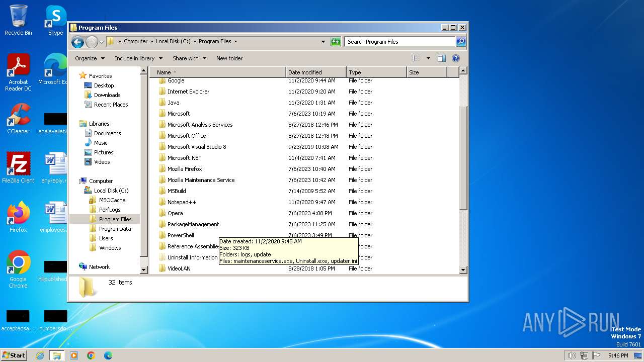The height and width of the screenshot is (362, 644).
Task: Select Favorites in navigation pane
Action: tap(100, 76)
